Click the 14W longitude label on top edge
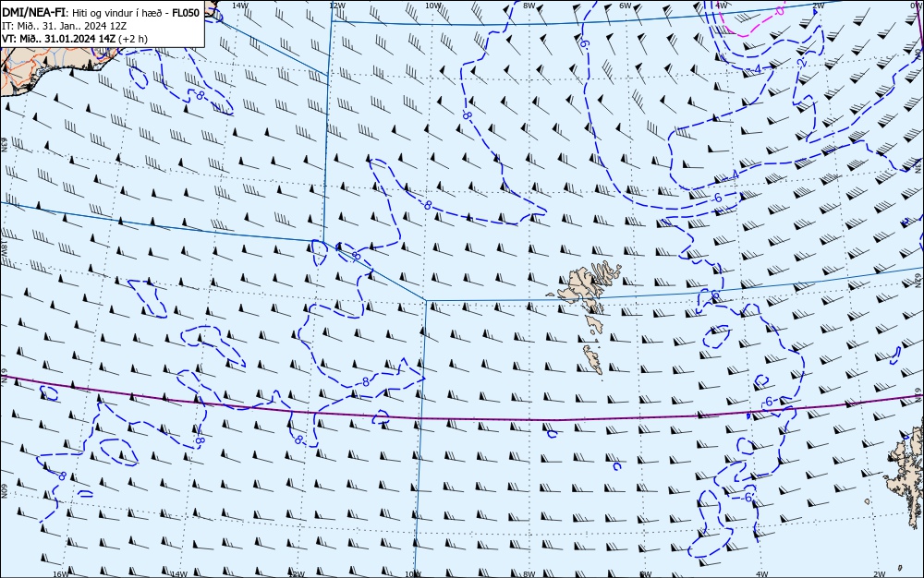This screenshot has width=924, height=578. pos(239,6)
